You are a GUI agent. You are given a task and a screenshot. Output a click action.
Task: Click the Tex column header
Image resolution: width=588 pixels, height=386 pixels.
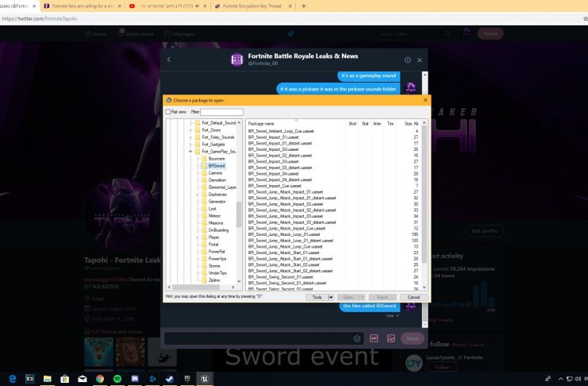390,124
